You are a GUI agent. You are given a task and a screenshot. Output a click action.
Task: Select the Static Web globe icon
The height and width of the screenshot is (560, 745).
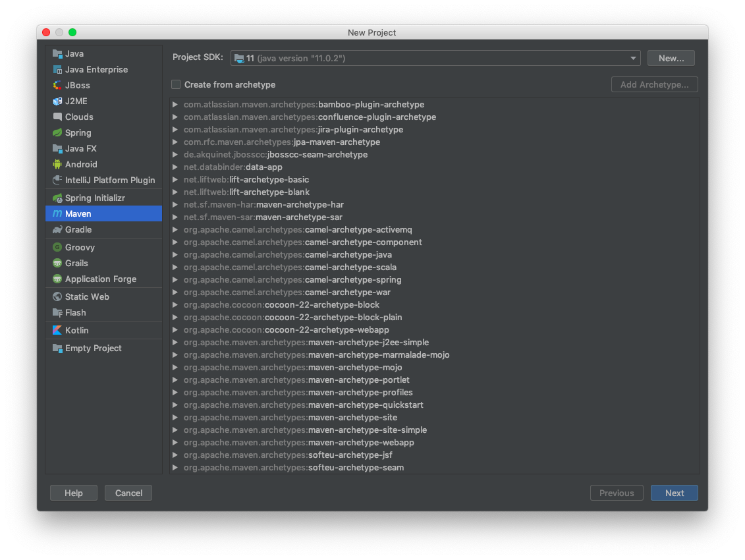coord(57,296)
